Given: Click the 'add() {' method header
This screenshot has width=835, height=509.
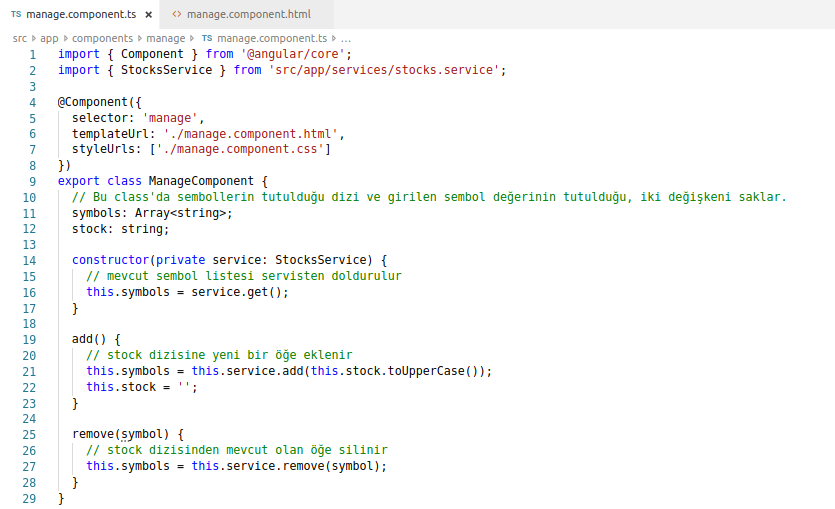Looking at the screenshot, I should point(96,339).
